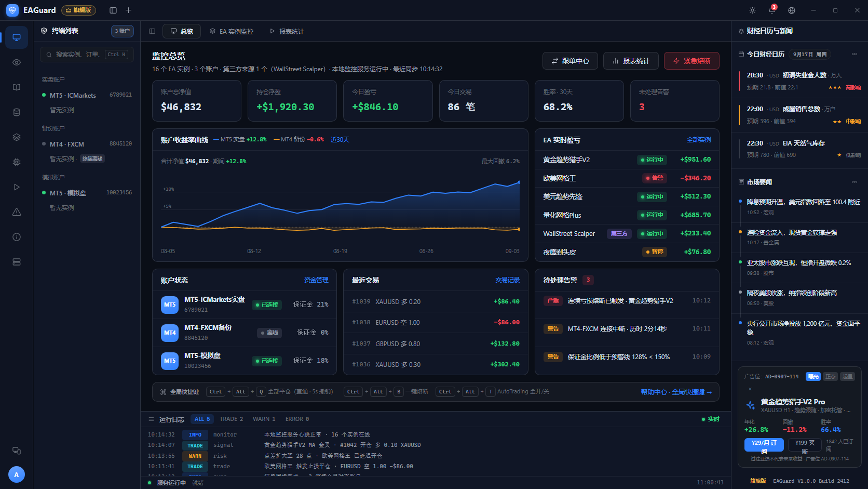The width and height of the screenshot is (868, 489).
Task: Close the advertisement card
Action: (x=750, y=389)
